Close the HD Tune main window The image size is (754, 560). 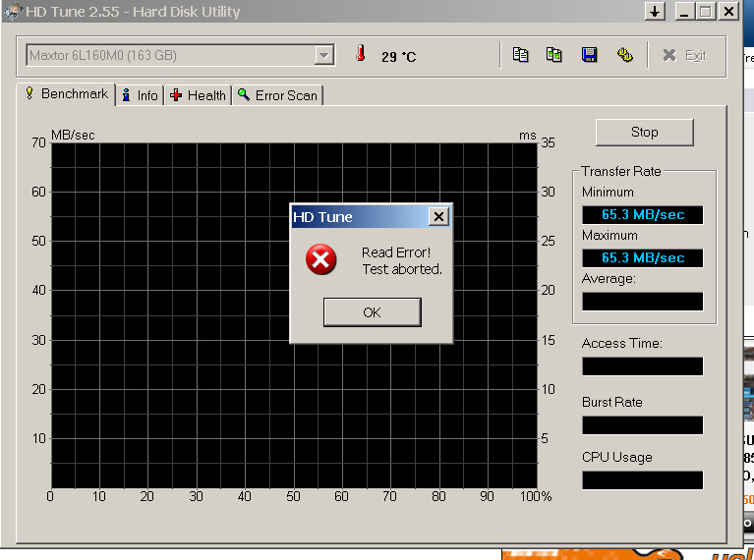tap(729, 11)
